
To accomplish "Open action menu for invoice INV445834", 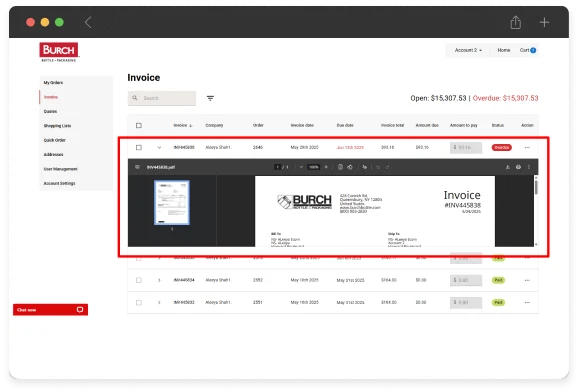I will [x=527, y=280].
